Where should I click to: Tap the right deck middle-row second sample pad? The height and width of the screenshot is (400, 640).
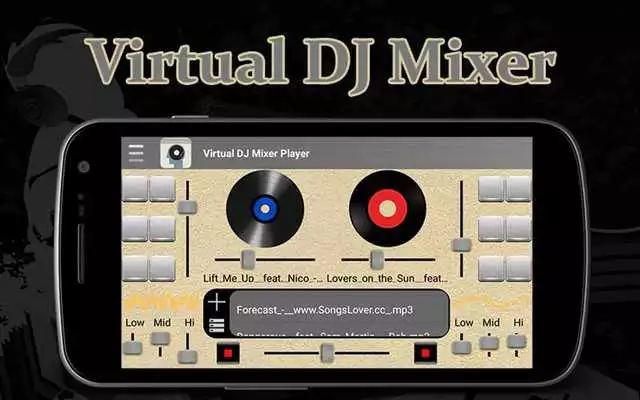click(x=518, y=229)
